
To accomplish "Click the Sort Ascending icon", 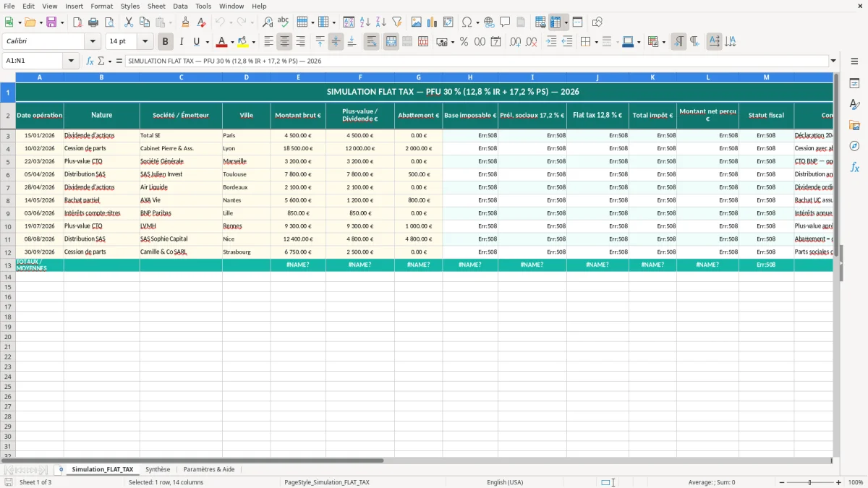I will click(x=365, y=22).
